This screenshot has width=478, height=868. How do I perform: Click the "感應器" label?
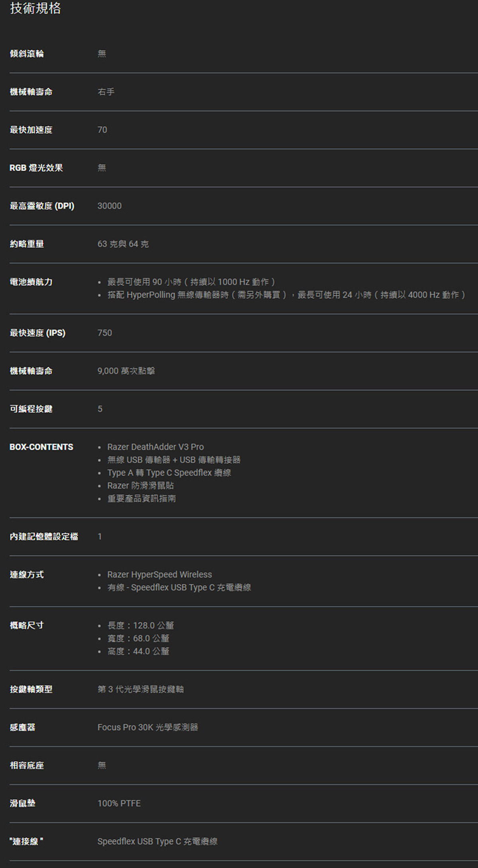(x=22, y=727)
